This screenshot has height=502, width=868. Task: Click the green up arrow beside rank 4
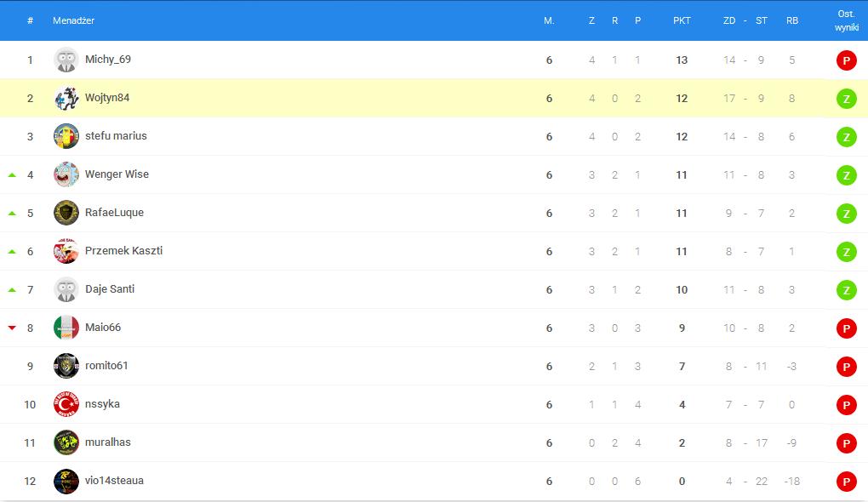[x=12, y=174]
